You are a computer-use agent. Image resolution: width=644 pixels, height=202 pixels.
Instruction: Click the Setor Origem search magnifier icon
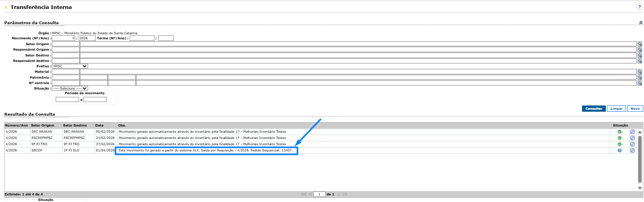[x=639, y=44]
